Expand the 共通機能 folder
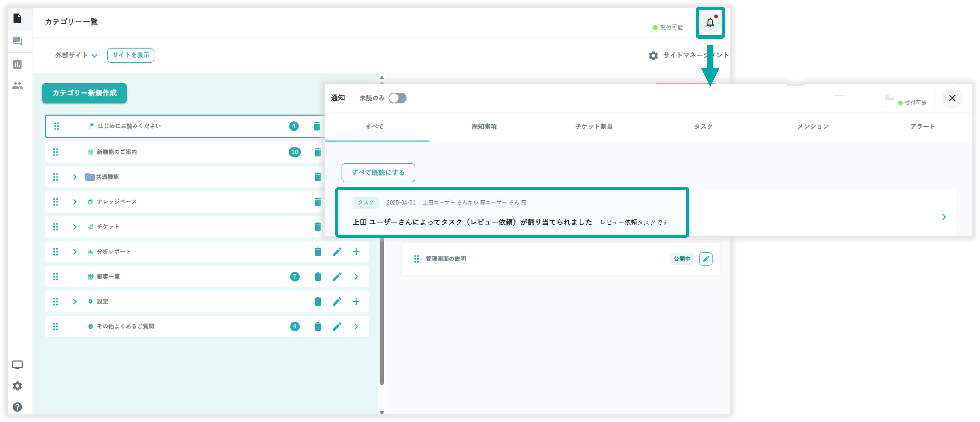The height and width of the screenshot is (422, 980). pyautogui.click(x=74, y=177)
